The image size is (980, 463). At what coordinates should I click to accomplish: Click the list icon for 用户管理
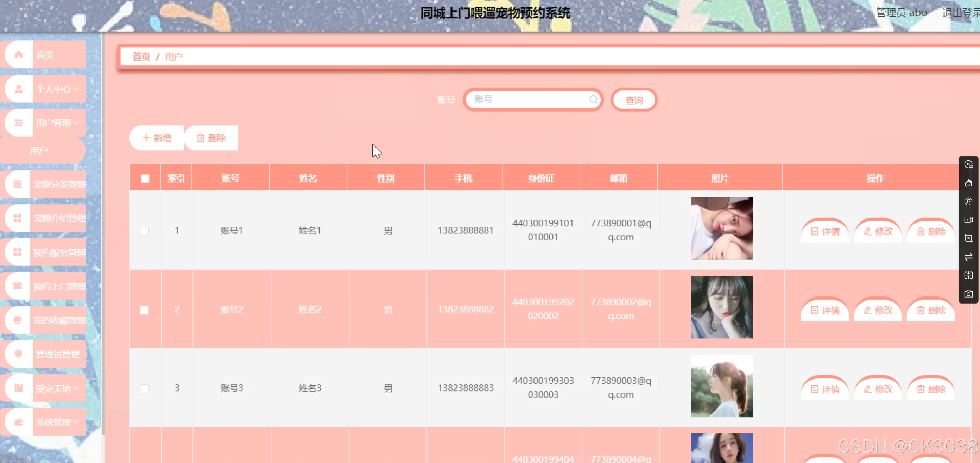(19, 123)
